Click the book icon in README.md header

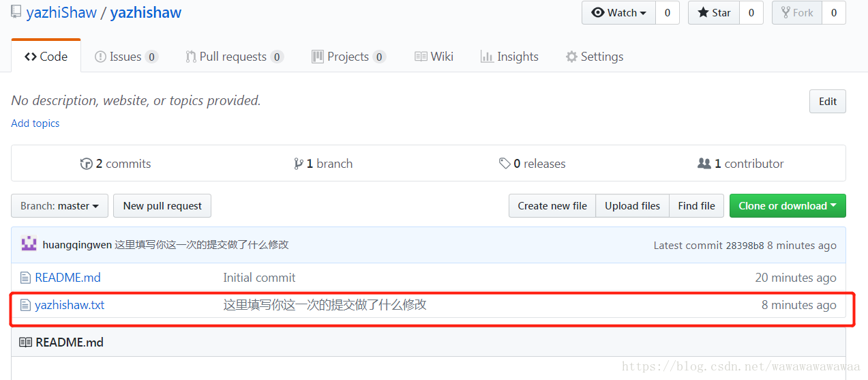[25, 342]
